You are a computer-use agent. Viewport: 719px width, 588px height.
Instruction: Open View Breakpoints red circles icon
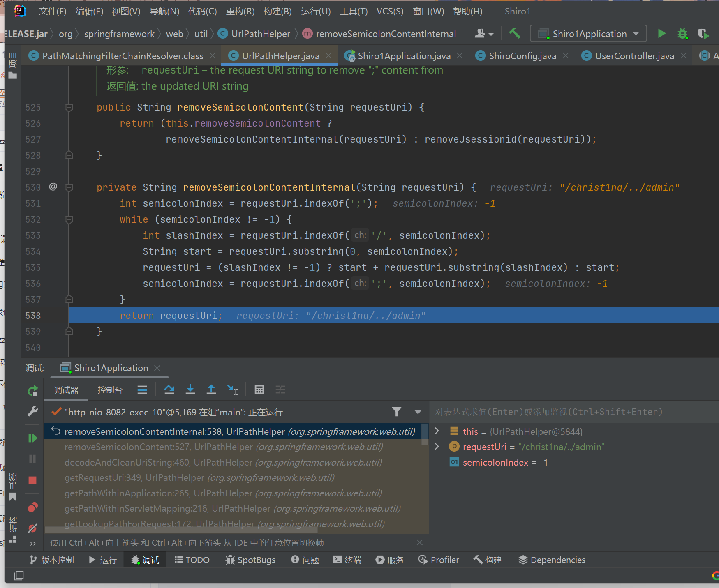32,507
